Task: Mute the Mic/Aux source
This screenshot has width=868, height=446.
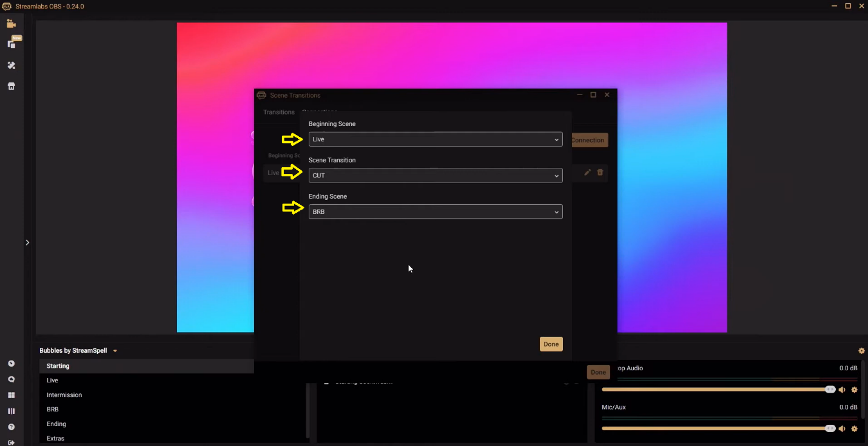Action: point(842,428)
